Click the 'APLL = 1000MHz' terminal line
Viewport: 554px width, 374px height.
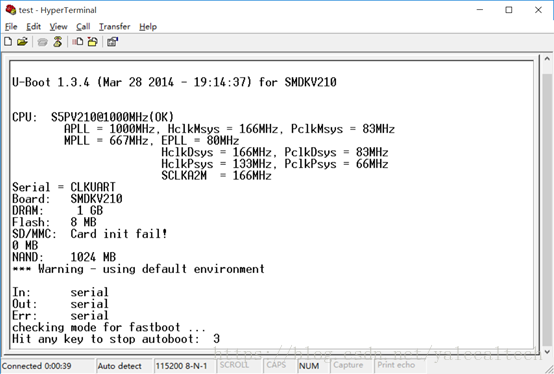(x=229, y=129)
